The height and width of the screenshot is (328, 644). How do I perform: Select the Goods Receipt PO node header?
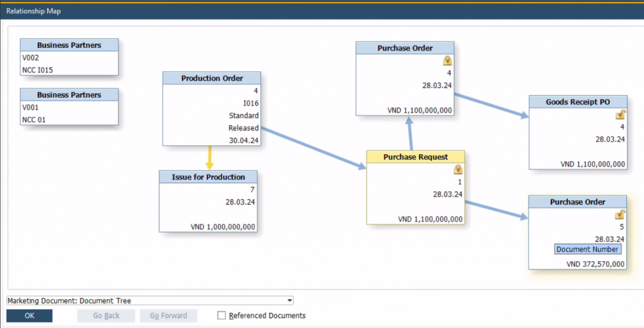pos(577,102)
